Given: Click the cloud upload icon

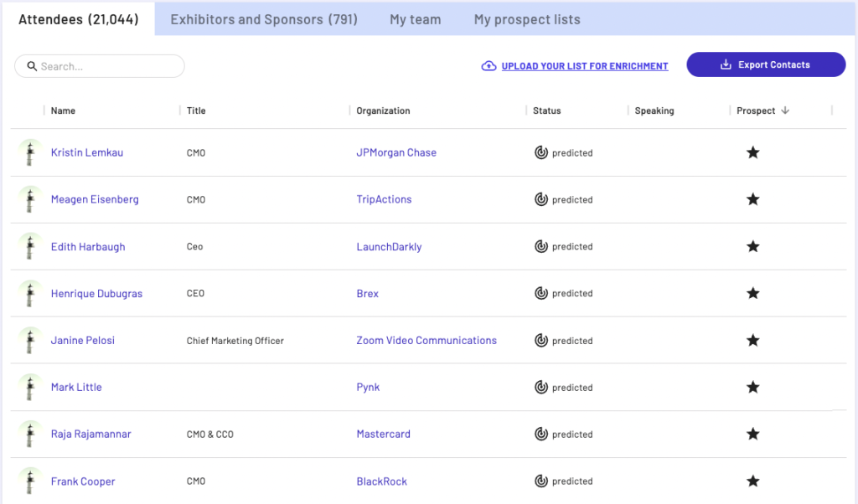Looking at the screenshot, I should (x=488, y=66).
